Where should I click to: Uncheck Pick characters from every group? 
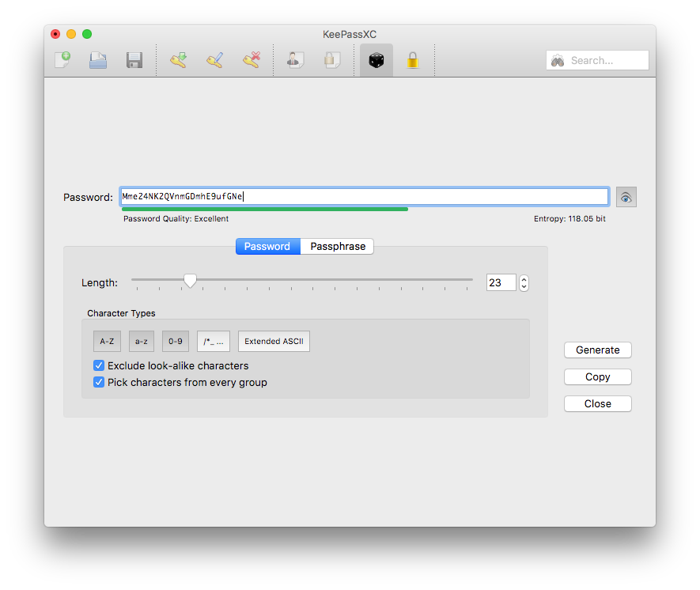tap(99, 382)
